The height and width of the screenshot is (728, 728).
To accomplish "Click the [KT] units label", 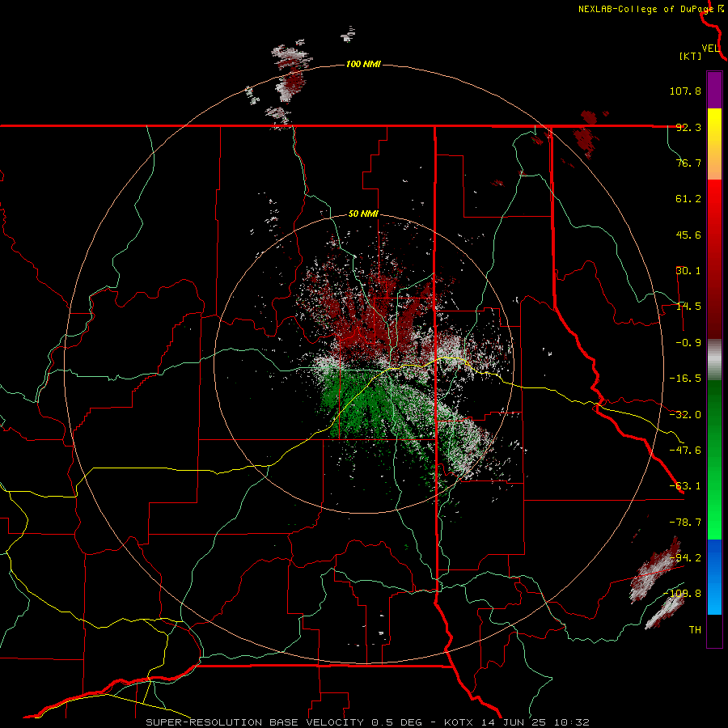I will [690, 56].
